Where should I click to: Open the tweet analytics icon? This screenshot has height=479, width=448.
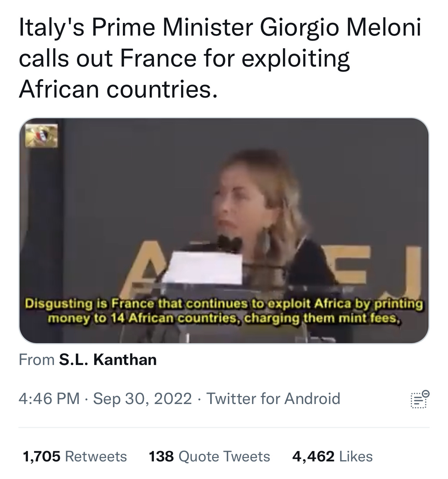click(x=419, y=399)
